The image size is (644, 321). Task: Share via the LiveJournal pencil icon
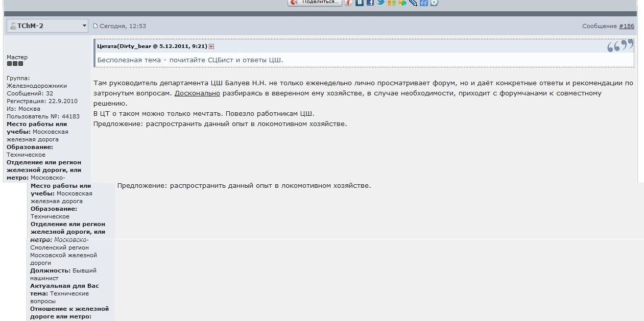(413, 3)
